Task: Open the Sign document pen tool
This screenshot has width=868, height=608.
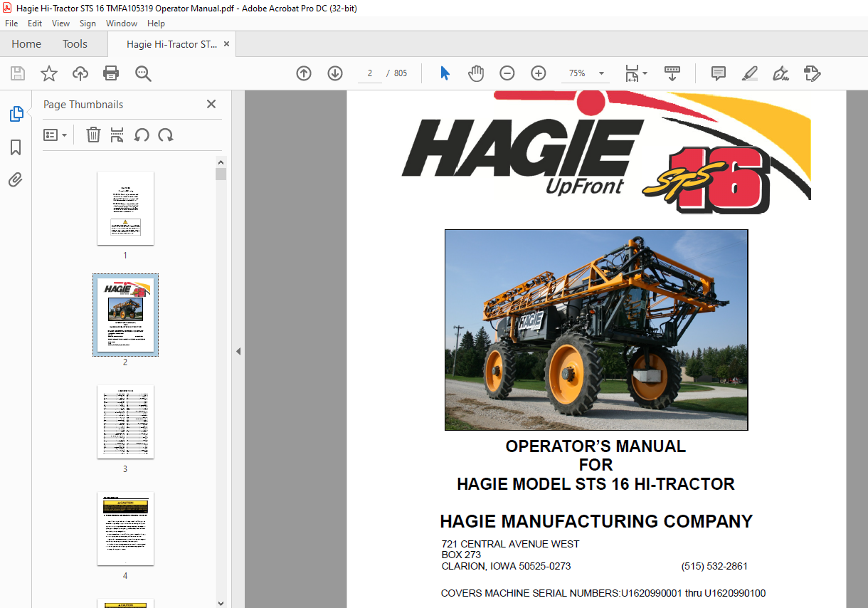Action: [780, 73]
